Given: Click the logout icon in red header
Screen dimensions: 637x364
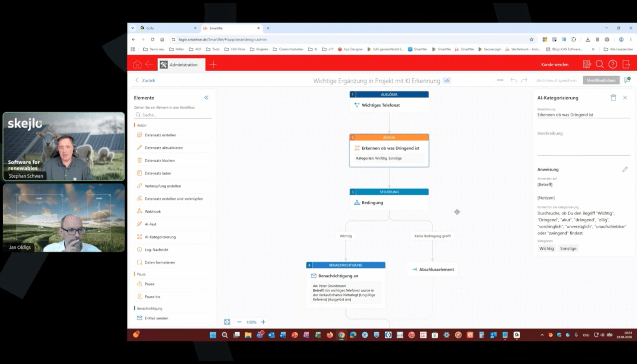Looking at the screenshot, I should click(626, 64).
